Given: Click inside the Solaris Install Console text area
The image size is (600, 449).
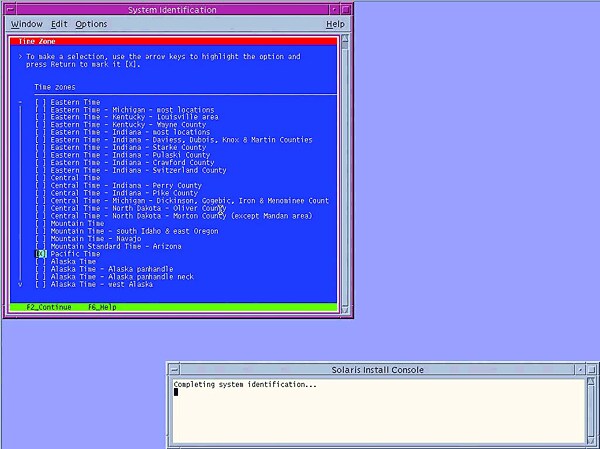Looking at the screenshot, I should 370,415.
